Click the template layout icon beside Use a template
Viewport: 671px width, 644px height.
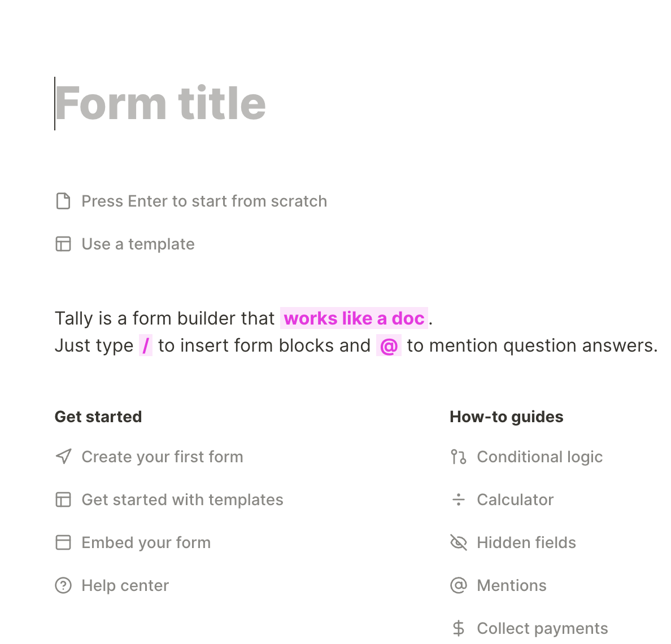(63, 244)
